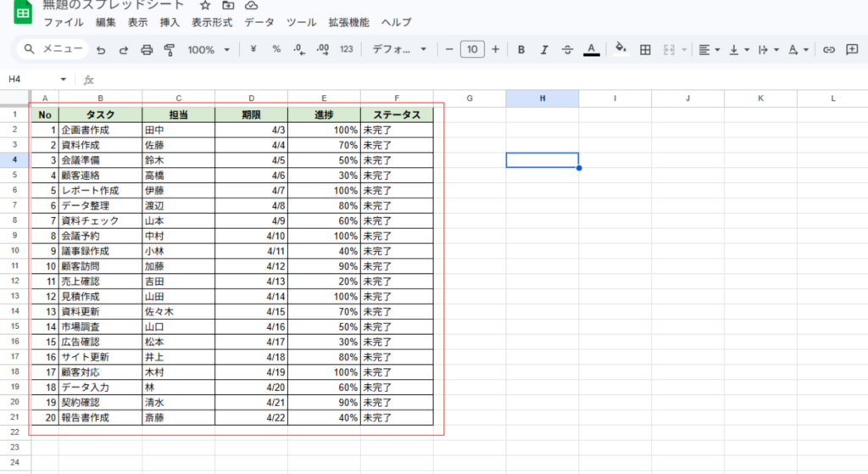
Task: Click the format as percent button
Action: tap(276, 50)
